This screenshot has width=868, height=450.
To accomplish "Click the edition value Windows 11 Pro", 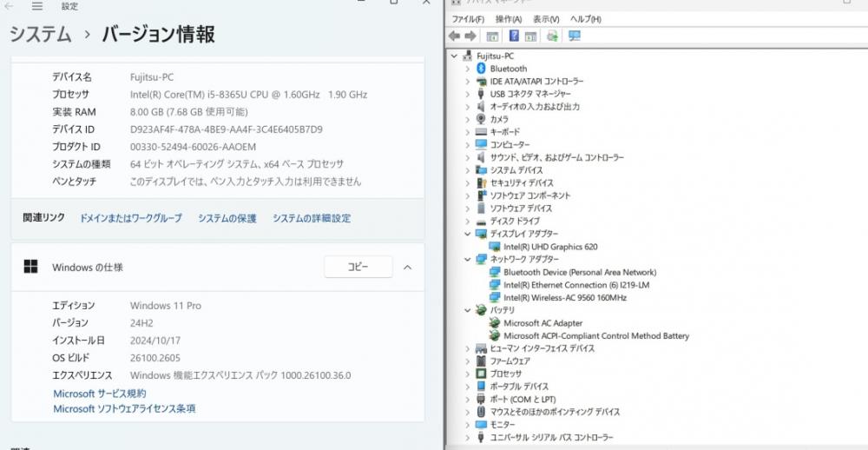I will tap(166, 306).
